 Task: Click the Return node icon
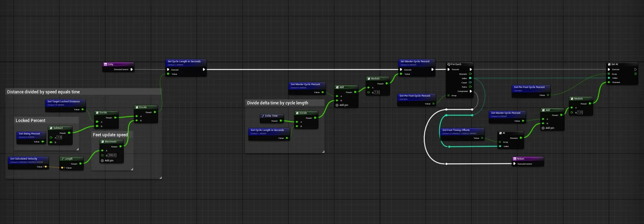pos(514,159)
